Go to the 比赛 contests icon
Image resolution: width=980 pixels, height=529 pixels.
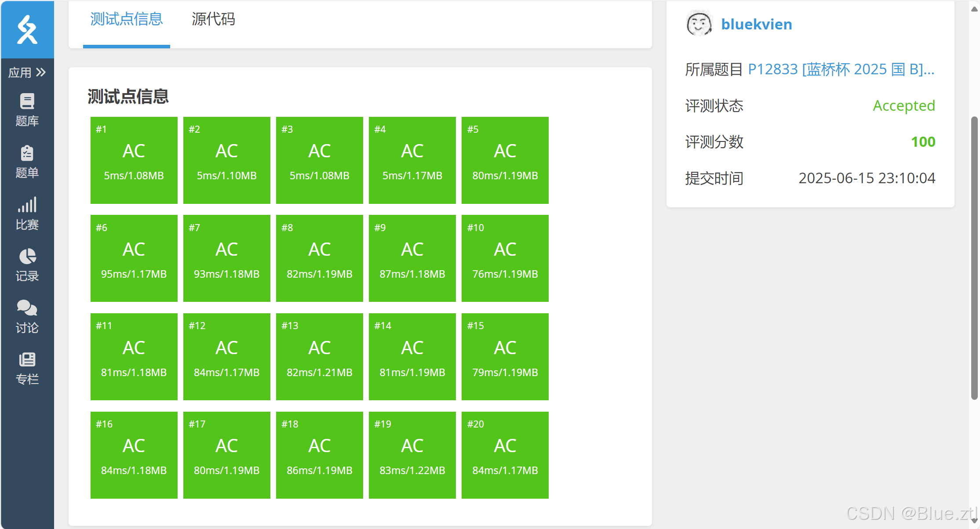click(27, 205)
